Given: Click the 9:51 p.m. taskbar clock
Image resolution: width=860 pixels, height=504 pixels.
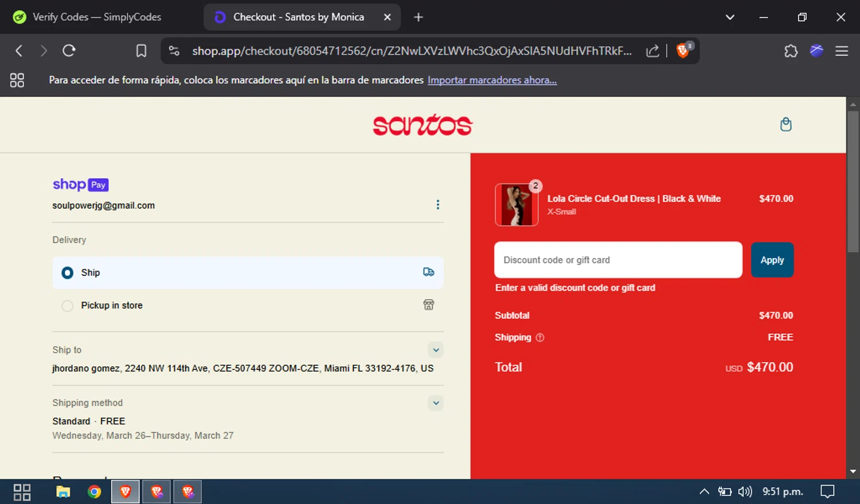Looking at the screenshot, I should click(x=783, y=491).
